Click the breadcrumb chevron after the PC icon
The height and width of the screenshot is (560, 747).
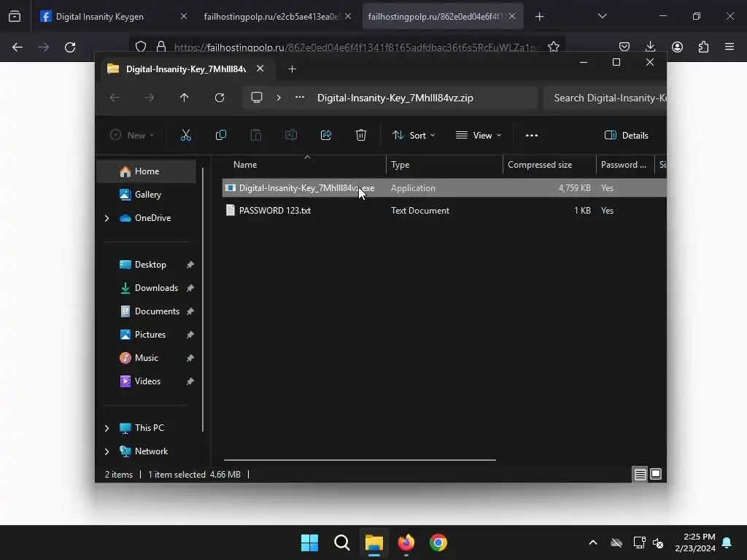pyautogui.click(x=279, y=98)
